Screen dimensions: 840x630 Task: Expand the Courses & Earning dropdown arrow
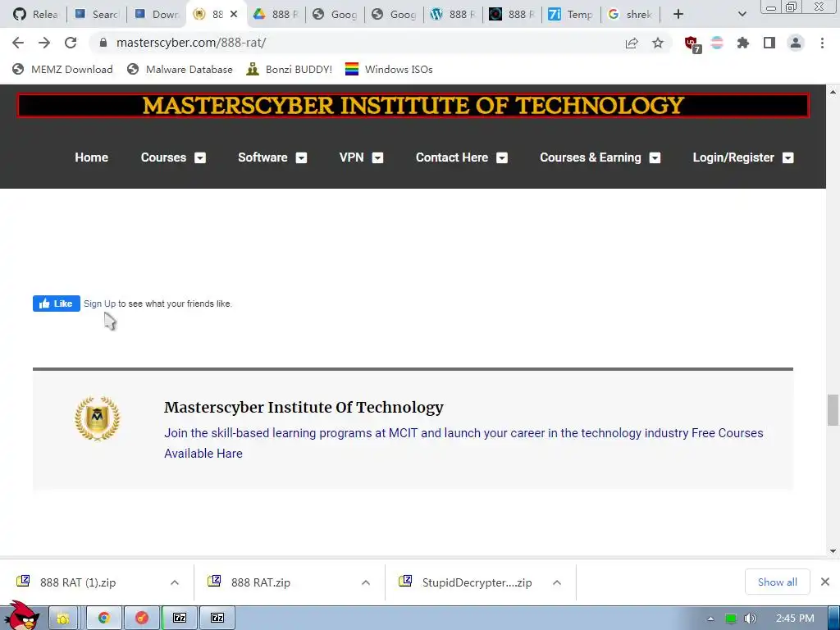coord(655,158)
